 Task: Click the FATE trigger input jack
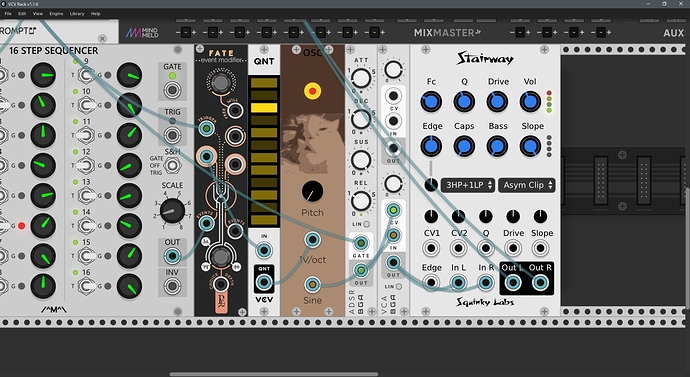206,128
